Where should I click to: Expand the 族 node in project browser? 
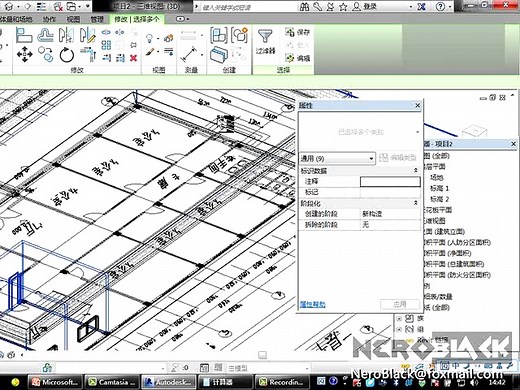pos(399,319)
